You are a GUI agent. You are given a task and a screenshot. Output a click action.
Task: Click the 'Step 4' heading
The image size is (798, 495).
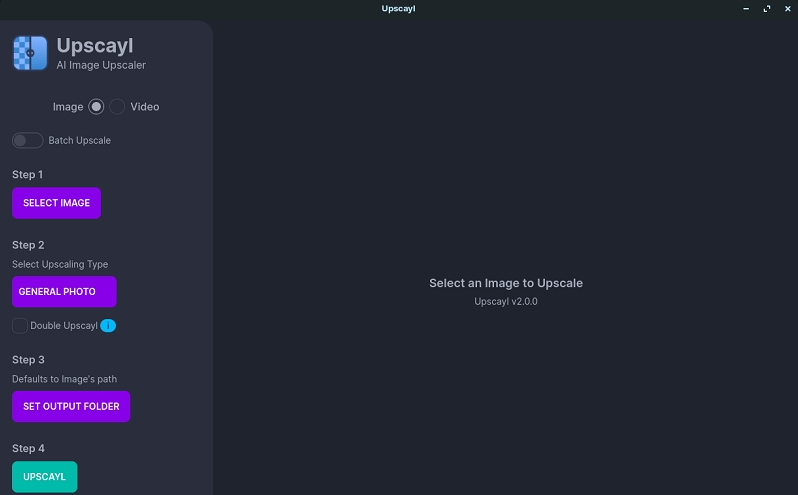click(28, 449)
